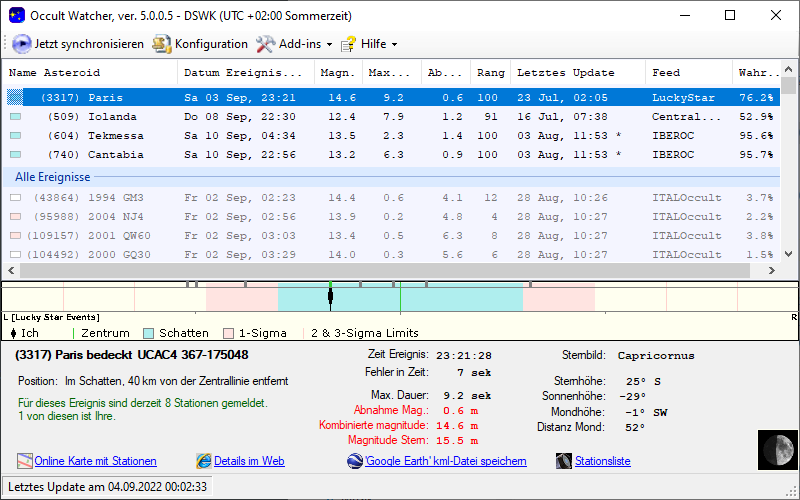Click the Jetzt synchronisieren sync icon
This screenshot has height=500, width=800.
click(x=22, y=44)
